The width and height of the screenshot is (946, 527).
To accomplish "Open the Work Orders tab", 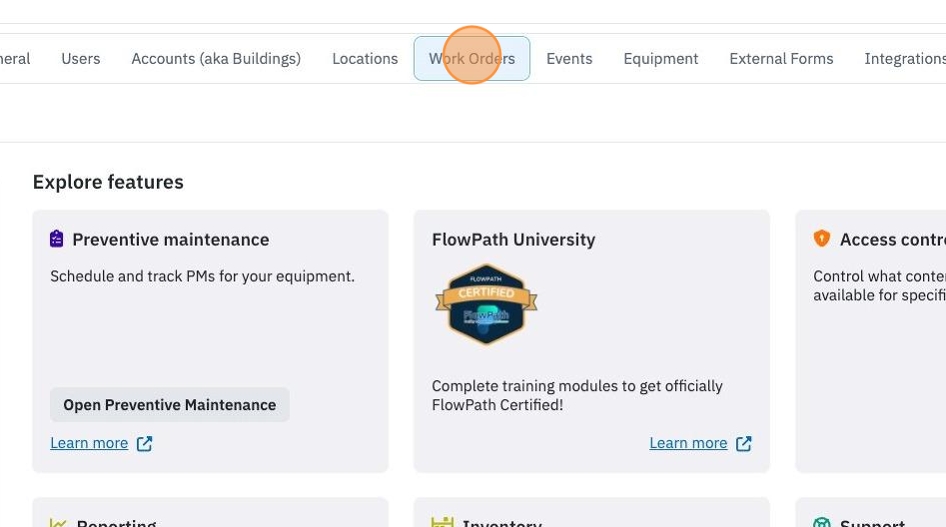I will (472, 58).
